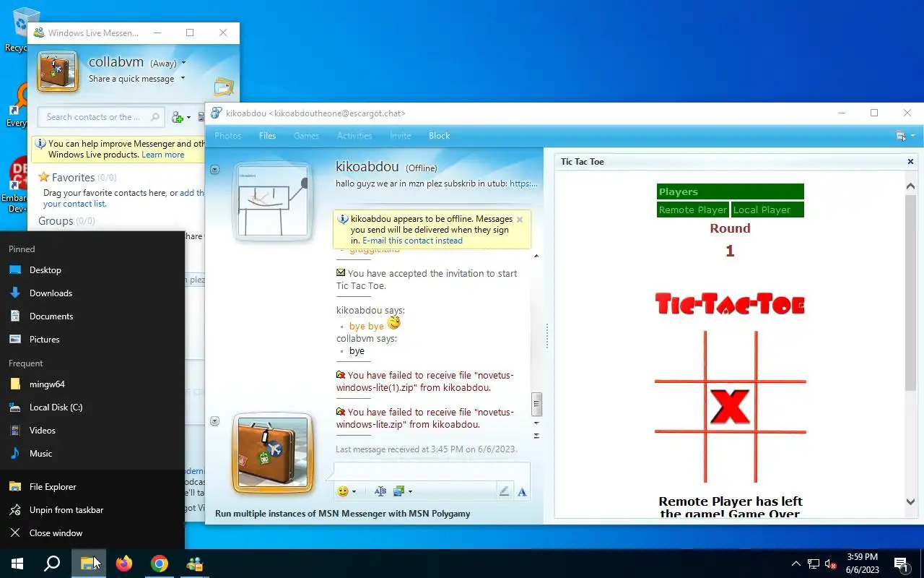924x578 pixels.
Task: Choose Unpin from taskbar
Action: tap(92, 509)
